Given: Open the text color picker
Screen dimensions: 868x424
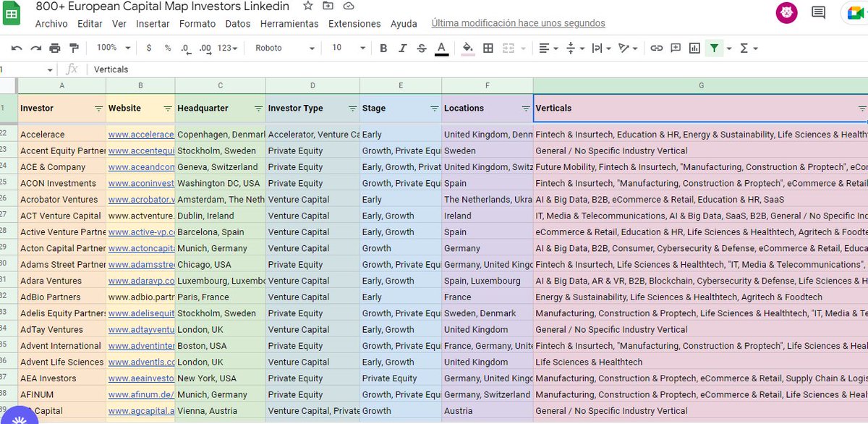Looking at the screenshot, I should tap(441, 48).
